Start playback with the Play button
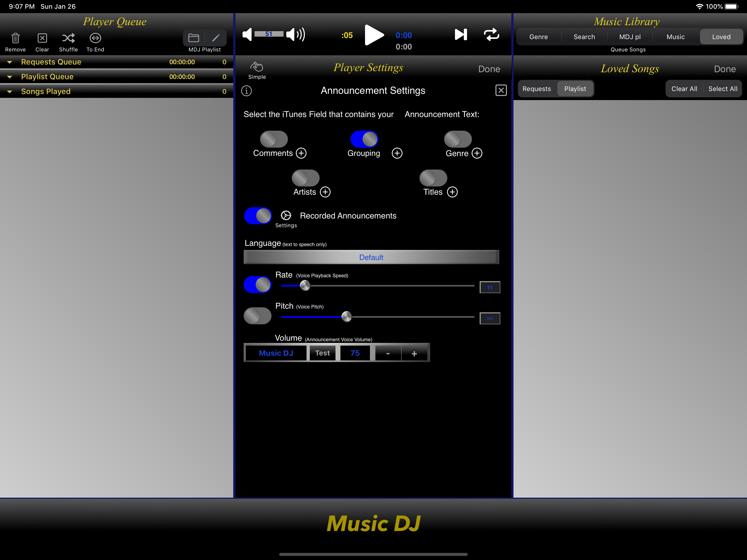The height and width of the screenshot is (560, 747). (x=374, y=35)
